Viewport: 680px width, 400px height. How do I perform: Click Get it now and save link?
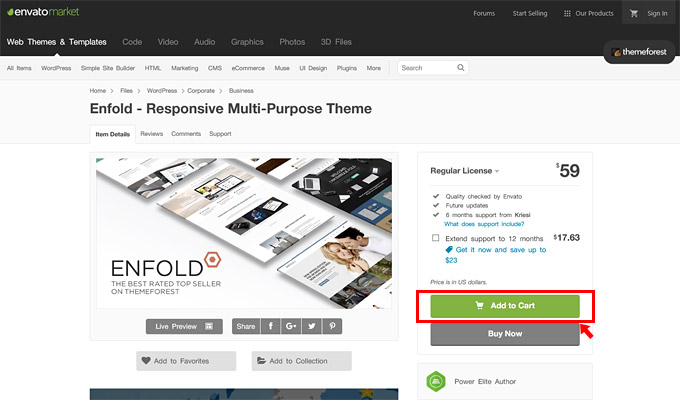[x=496, y=255]
